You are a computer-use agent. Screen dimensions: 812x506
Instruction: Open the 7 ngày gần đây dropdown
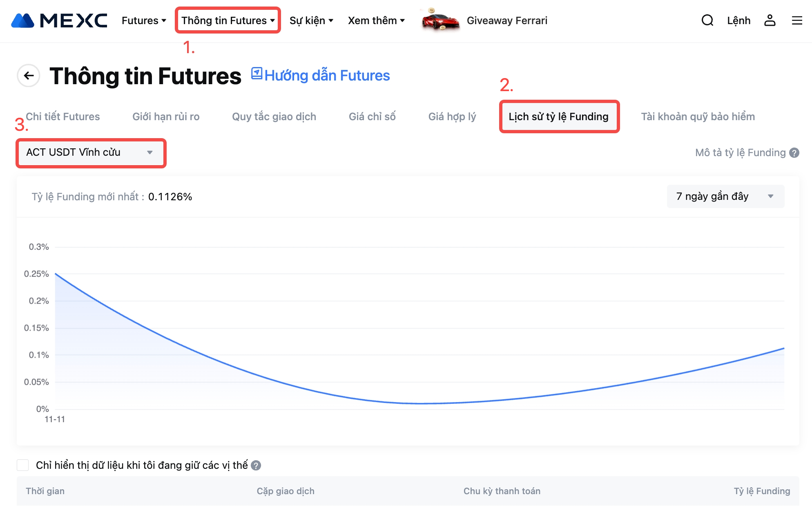click(725, 197)
